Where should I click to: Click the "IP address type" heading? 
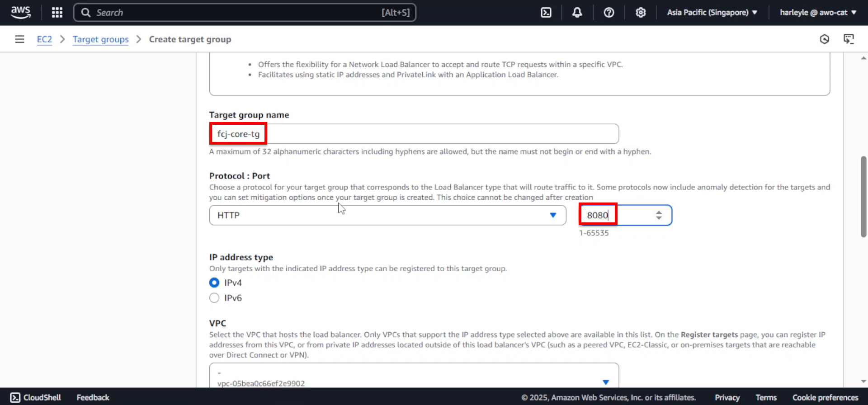coord(241,257)
